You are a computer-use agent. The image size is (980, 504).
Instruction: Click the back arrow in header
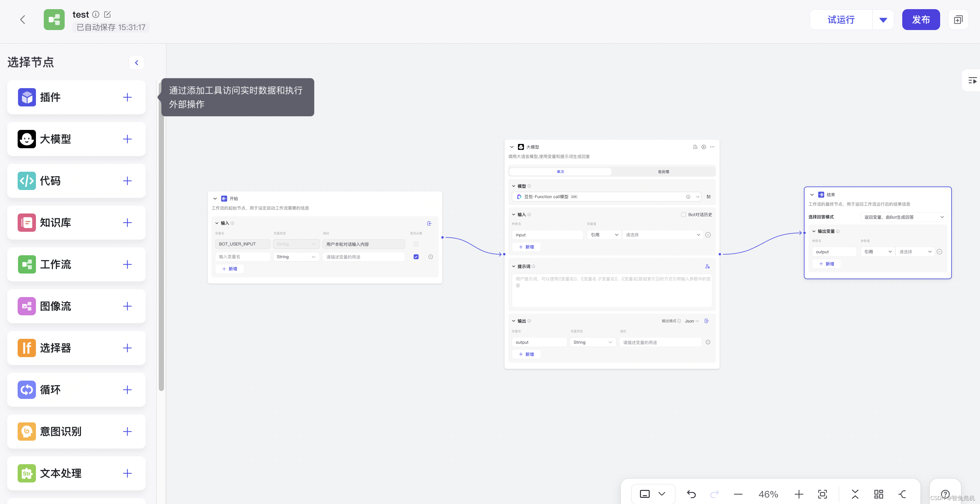pos(23,19)
